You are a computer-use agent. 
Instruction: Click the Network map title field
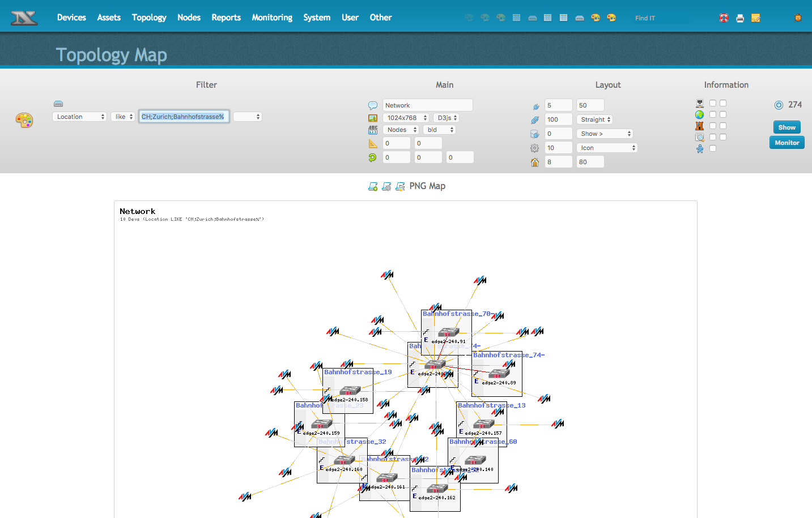point(427,105)
